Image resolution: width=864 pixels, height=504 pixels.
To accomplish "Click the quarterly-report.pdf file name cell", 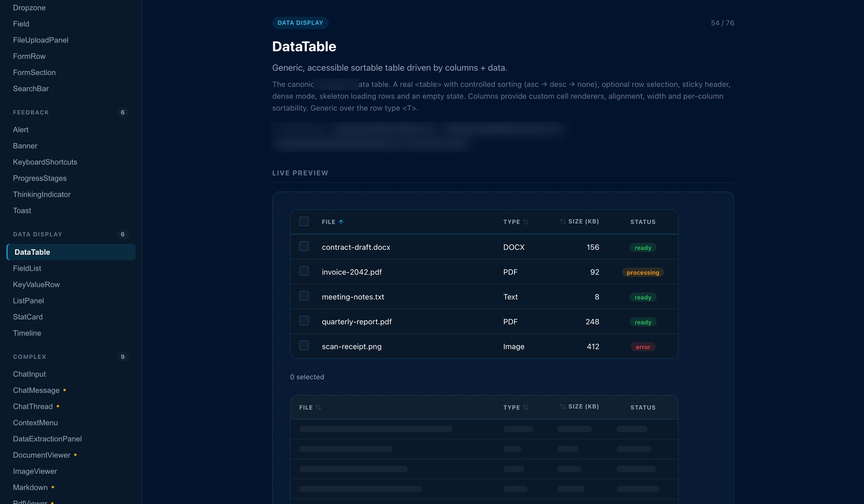I will [357, 322].
